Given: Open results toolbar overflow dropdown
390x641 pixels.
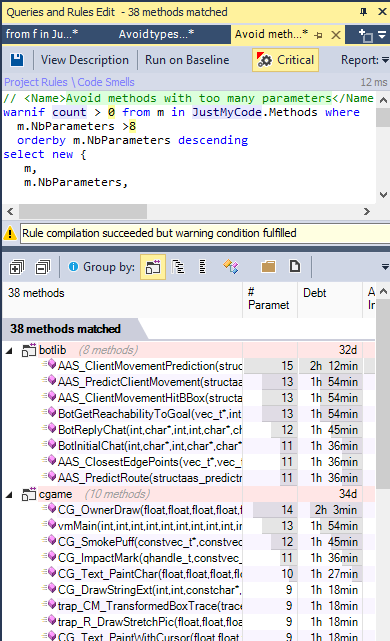Looking at the screenshot, I should click(385, 267).
